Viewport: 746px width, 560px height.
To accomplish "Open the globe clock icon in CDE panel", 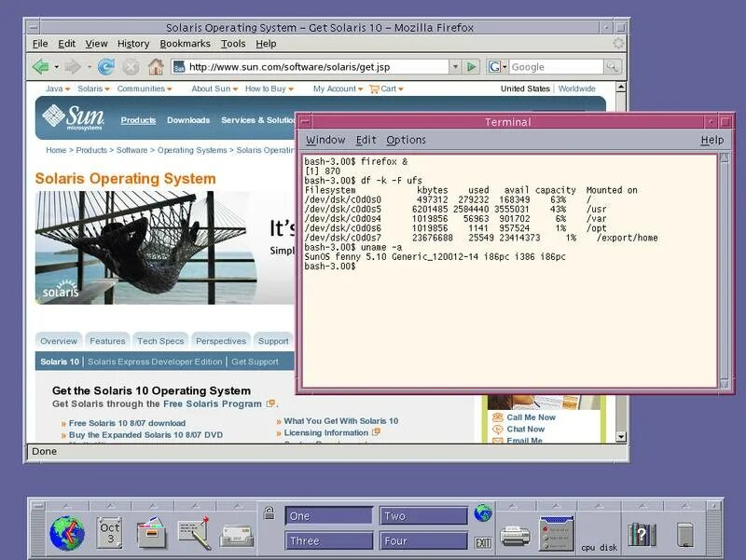I will pyautogui.click(x=67, y=533).
